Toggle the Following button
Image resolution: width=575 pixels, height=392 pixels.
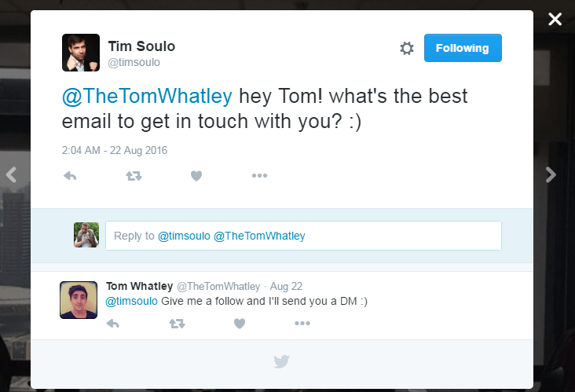click(x=463, y=48)
